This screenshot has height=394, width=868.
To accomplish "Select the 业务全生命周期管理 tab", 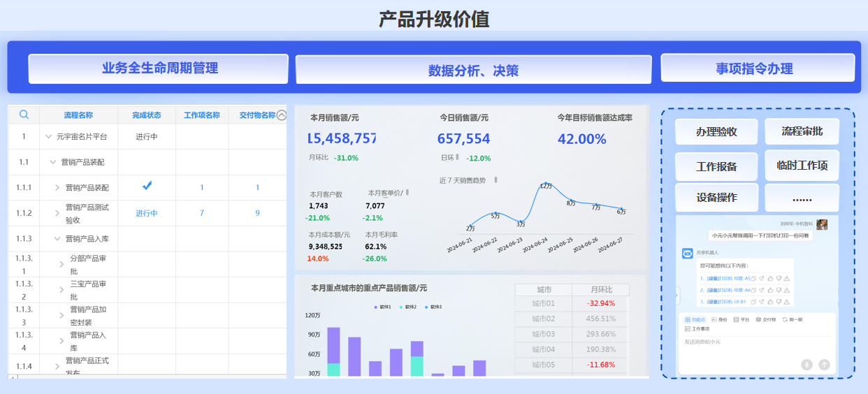I will [159, 68].
